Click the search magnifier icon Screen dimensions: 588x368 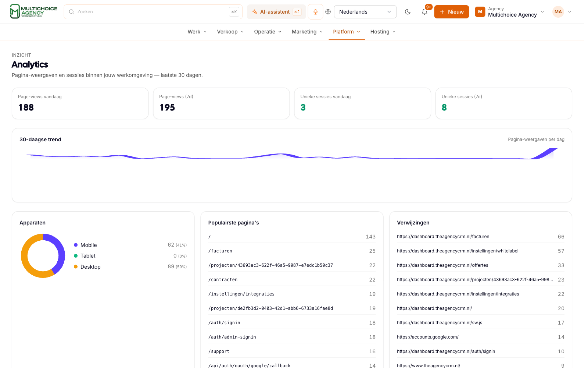(72, 12)
